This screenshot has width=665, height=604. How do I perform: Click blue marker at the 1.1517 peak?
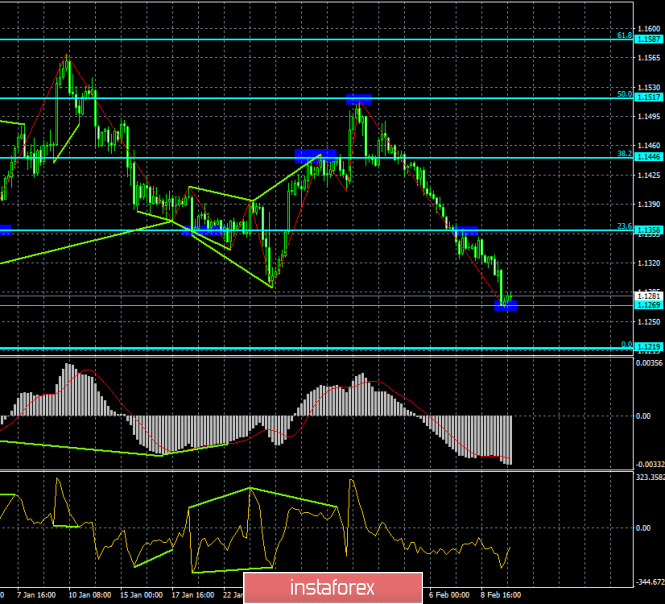tap(359, 99)
